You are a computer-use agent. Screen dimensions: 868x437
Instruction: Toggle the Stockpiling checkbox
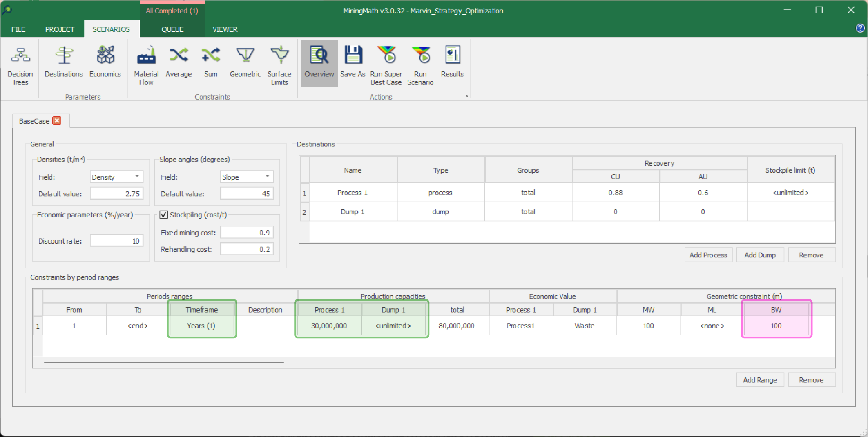(x=164, y=215)
